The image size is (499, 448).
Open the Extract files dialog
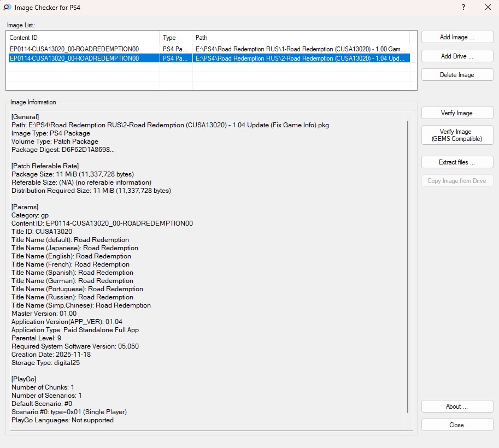pos(457,162)
